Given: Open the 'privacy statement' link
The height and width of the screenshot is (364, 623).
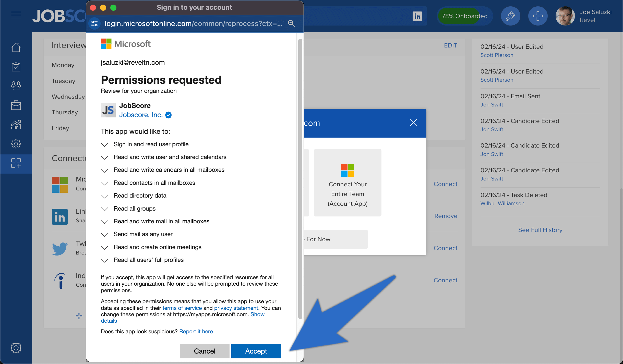Looking at the screenshot, I should point(236,308).
